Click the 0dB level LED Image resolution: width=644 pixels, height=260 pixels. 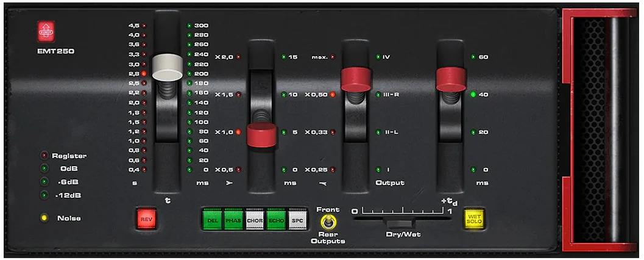(x=44, y=168)
